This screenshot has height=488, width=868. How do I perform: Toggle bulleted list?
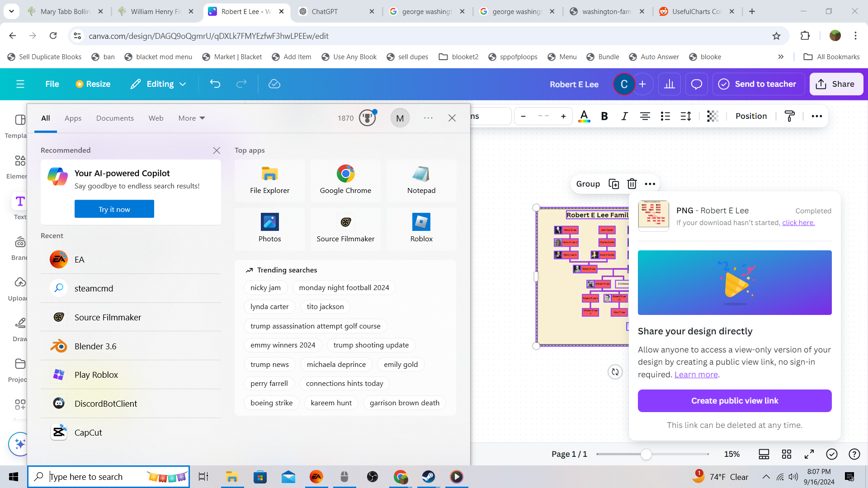coord(665,116)
